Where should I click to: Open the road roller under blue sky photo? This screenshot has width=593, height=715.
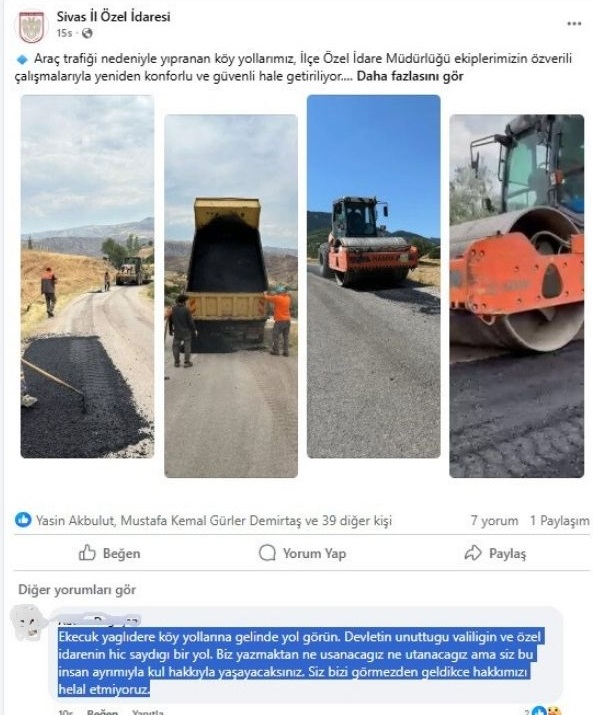374,276
